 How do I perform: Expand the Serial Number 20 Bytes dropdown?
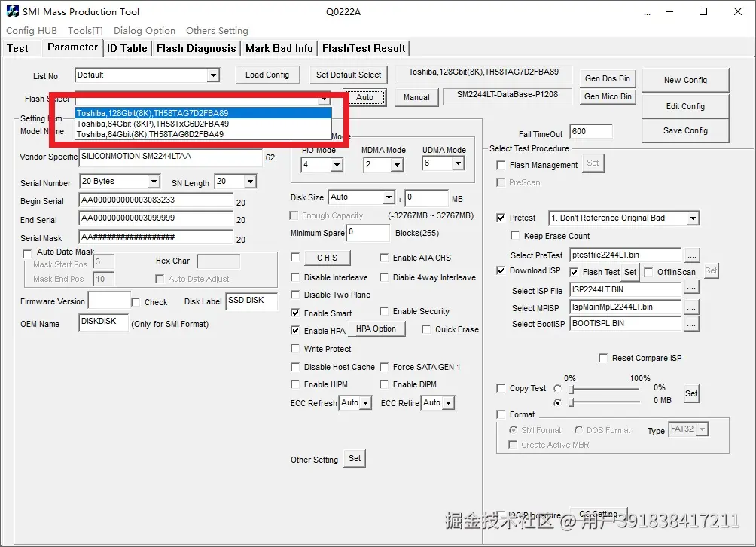(154, 182)
